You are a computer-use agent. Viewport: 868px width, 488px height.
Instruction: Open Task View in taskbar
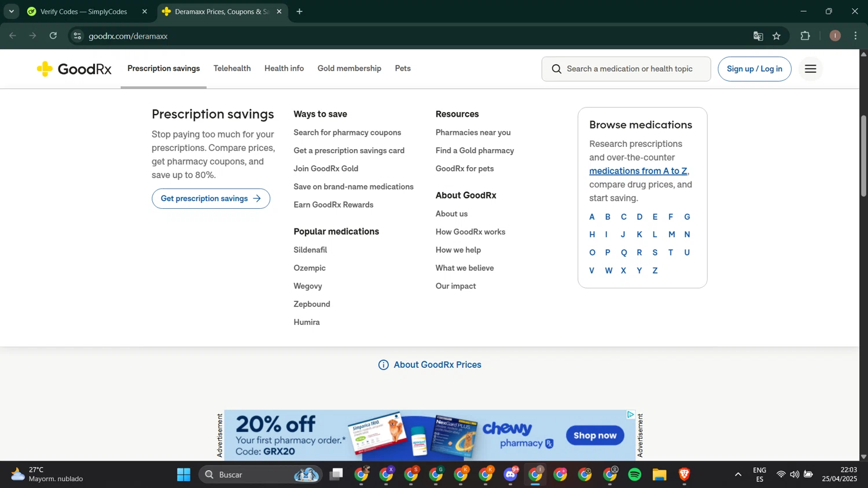(x=336, y=475)
